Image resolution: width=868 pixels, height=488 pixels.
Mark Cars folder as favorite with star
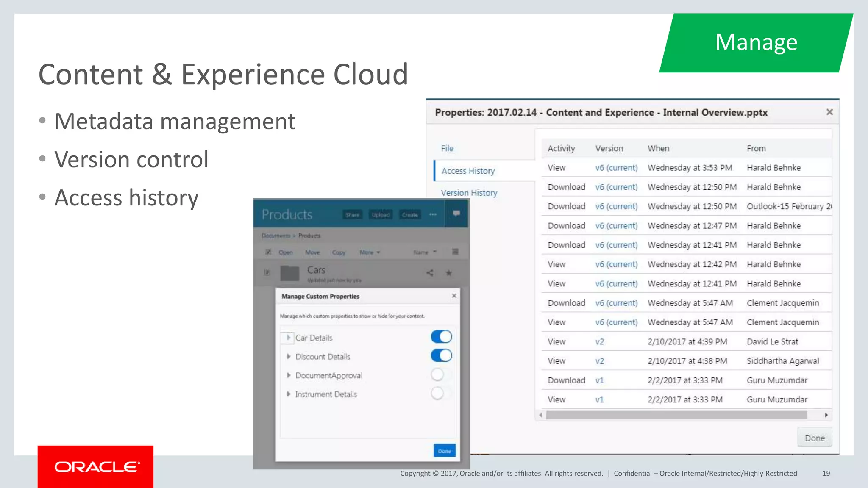[448, 273]
